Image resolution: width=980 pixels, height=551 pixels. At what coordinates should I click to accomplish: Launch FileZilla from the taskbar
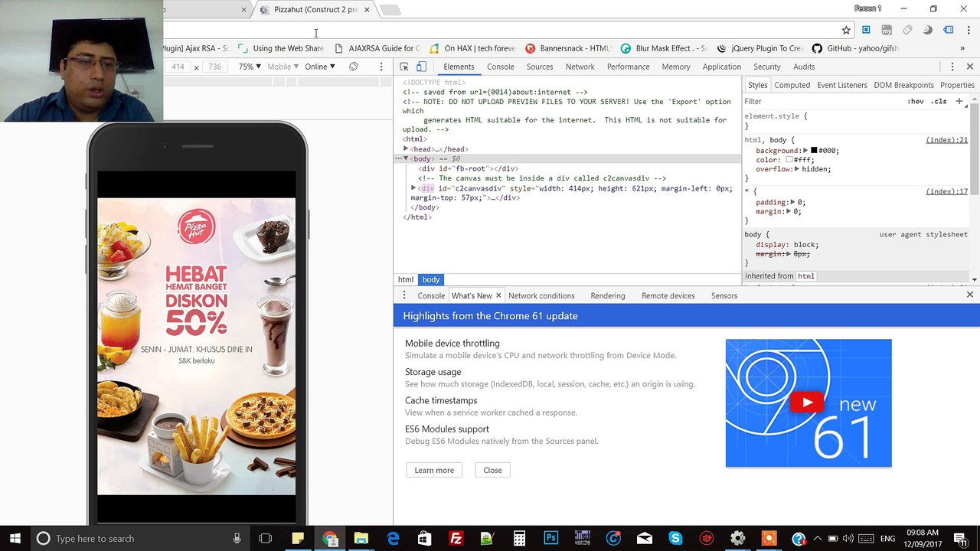click(456, 539)
